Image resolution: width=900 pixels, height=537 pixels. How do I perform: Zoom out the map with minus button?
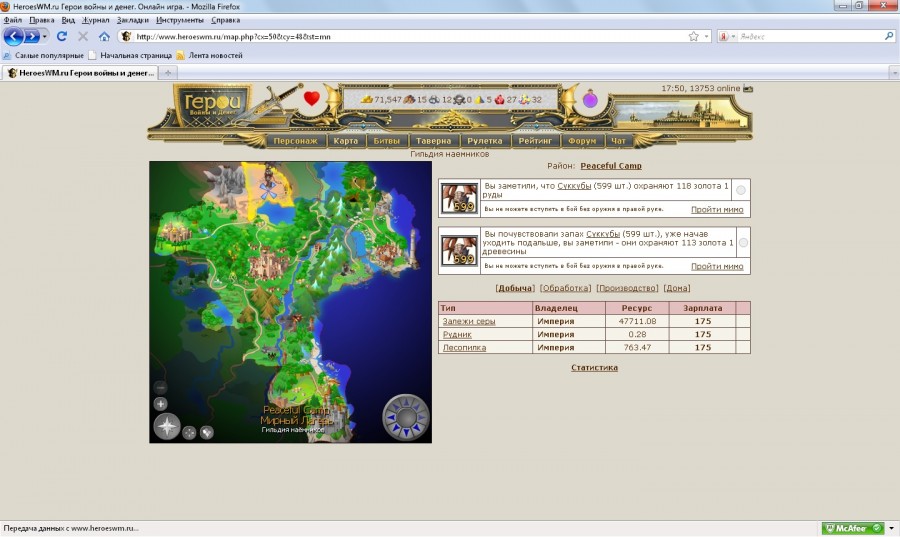161,387
